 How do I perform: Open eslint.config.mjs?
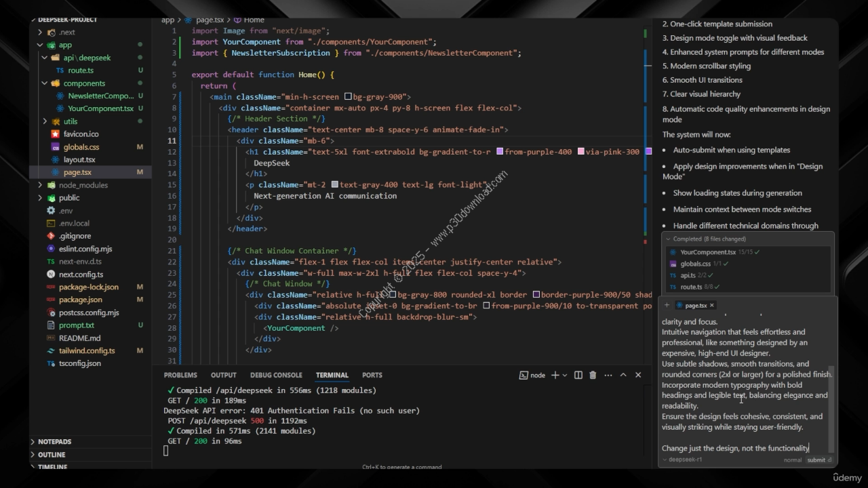coord(85,249)
